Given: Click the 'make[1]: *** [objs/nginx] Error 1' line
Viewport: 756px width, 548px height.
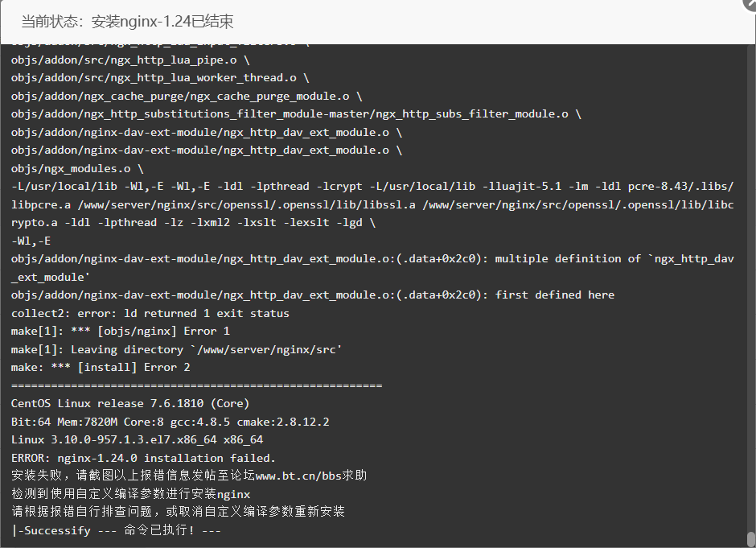Looking at the screenshot, I should pos(121,332).
